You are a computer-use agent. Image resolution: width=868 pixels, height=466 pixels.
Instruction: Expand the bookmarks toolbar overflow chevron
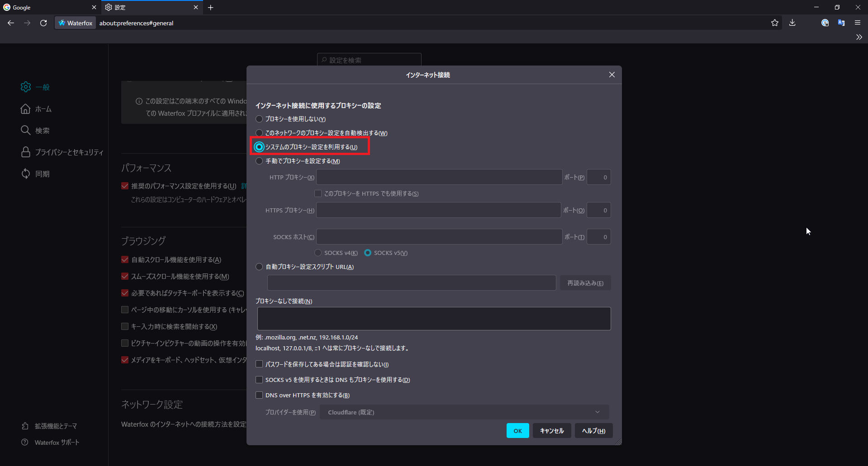pyautogui.click(x=859, y=37)
